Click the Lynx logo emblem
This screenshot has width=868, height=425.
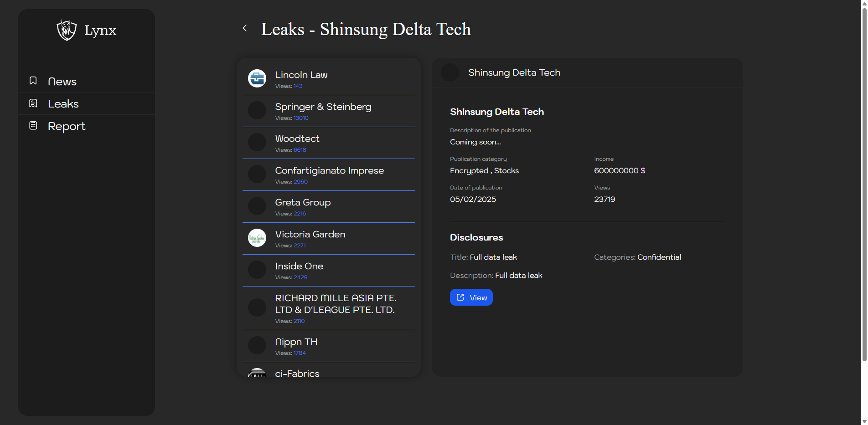[67, 30]
